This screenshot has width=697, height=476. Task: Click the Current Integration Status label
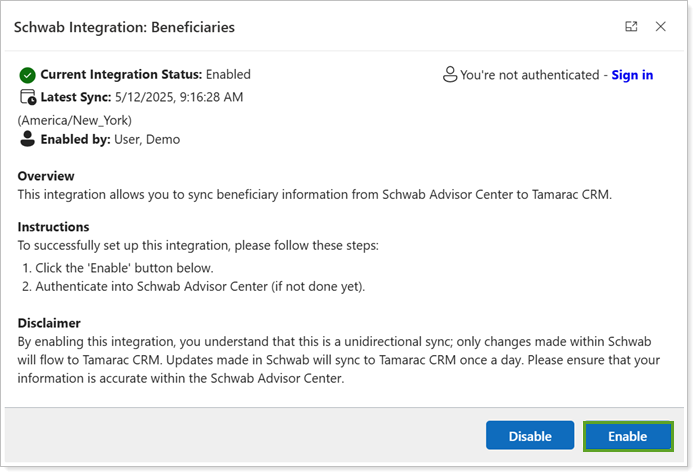click(121, 75)
